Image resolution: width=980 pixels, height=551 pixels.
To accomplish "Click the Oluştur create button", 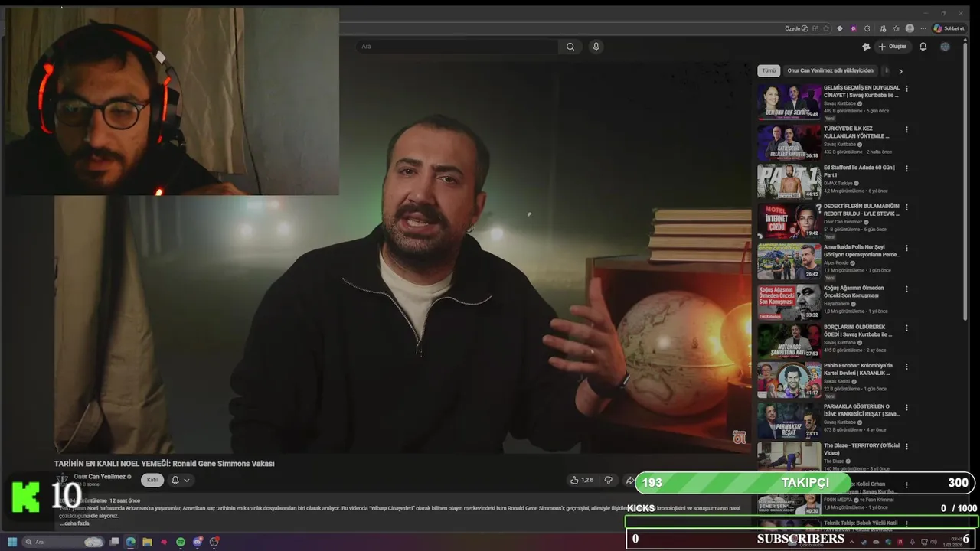I will tap(892, 47).
